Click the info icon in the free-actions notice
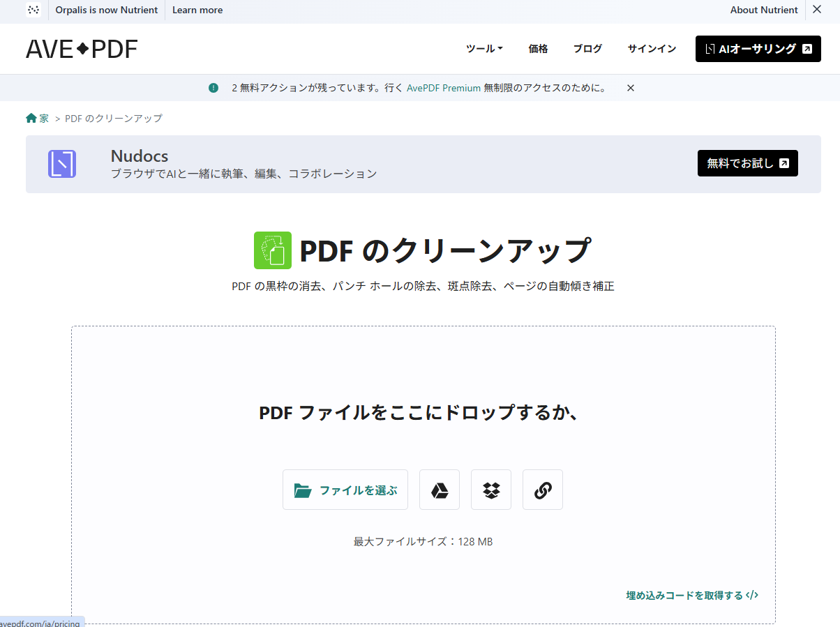This screenshot has height=627, width=840. (x=213, y=88)
